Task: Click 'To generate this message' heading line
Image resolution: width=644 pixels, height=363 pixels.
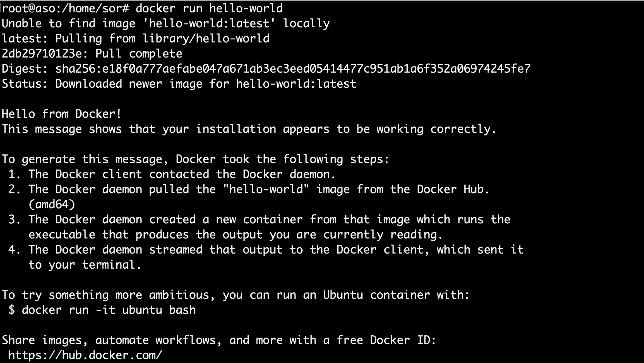Action: point(195,159)
